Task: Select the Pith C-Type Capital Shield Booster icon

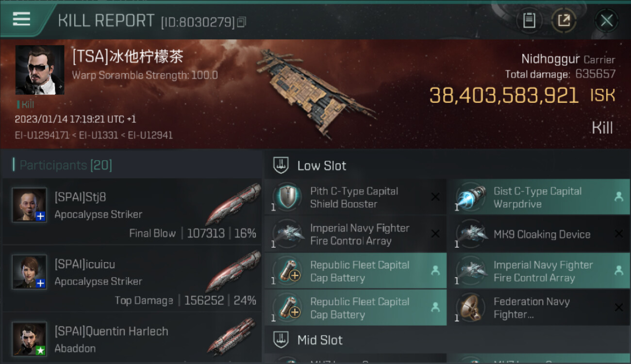Action: pos(287,198)
